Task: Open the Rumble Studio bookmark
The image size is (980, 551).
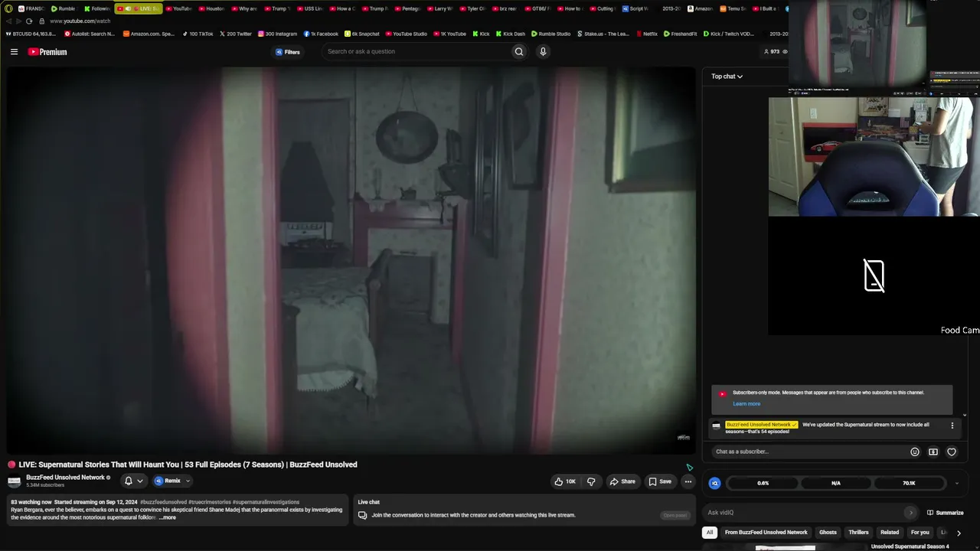Action: [550, 34]
